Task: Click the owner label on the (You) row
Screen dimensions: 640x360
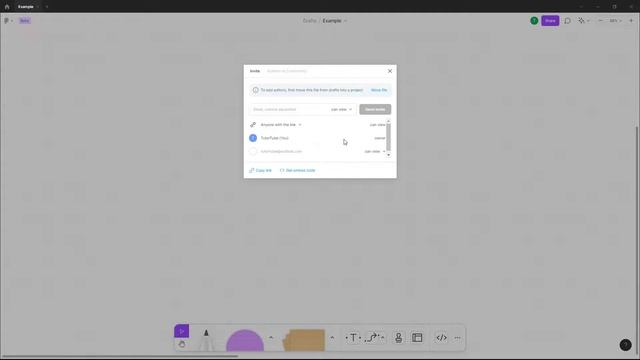Action: coord(380,138)
